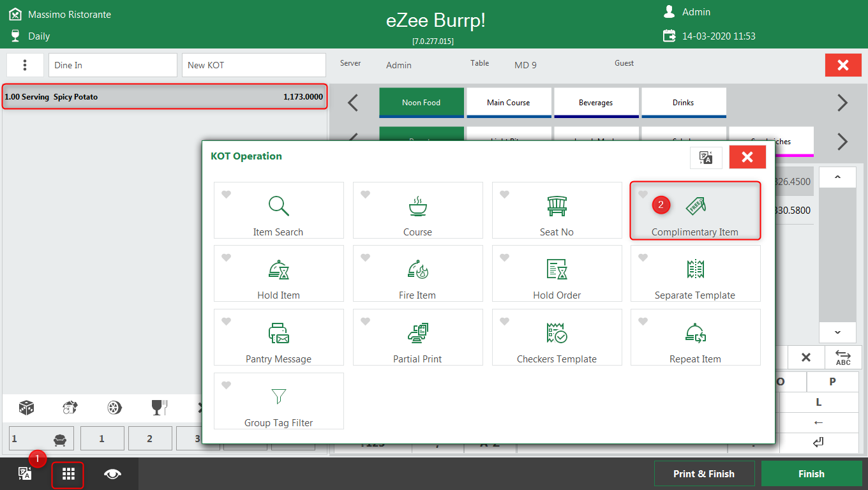The image size is (868, 490).
Task: Open the Group Tag Filter
Action: point(278,401)
